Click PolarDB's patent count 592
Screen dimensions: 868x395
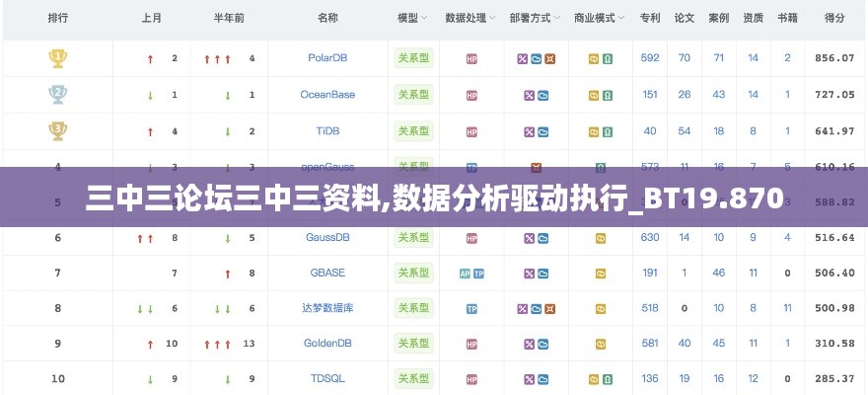tap(650, 57)
